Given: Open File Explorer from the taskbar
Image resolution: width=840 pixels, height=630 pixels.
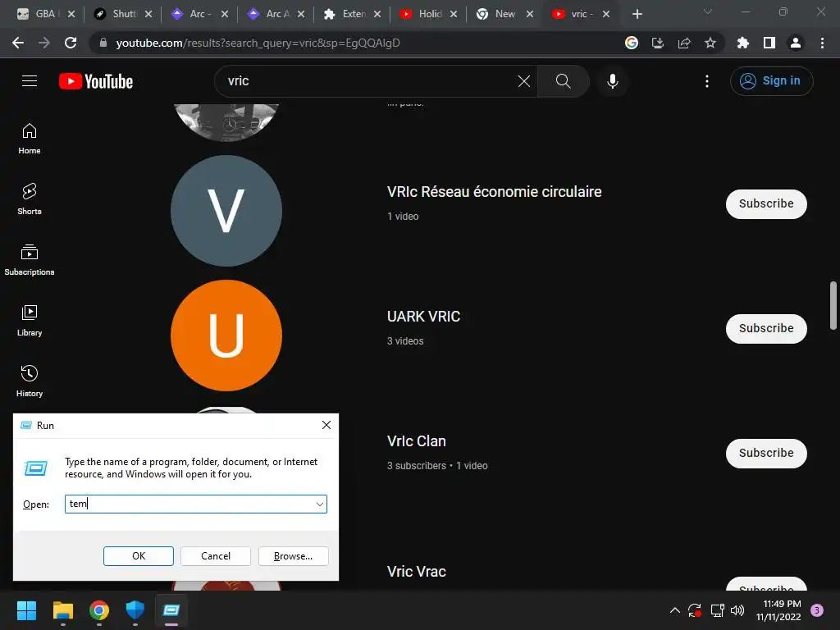Looking at the screenshot, I should click(x=62, y=610).
